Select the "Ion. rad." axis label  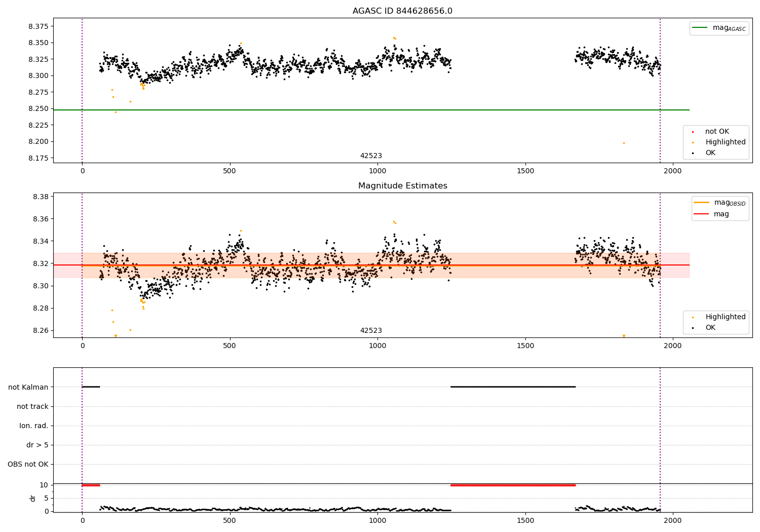(34, 426)
